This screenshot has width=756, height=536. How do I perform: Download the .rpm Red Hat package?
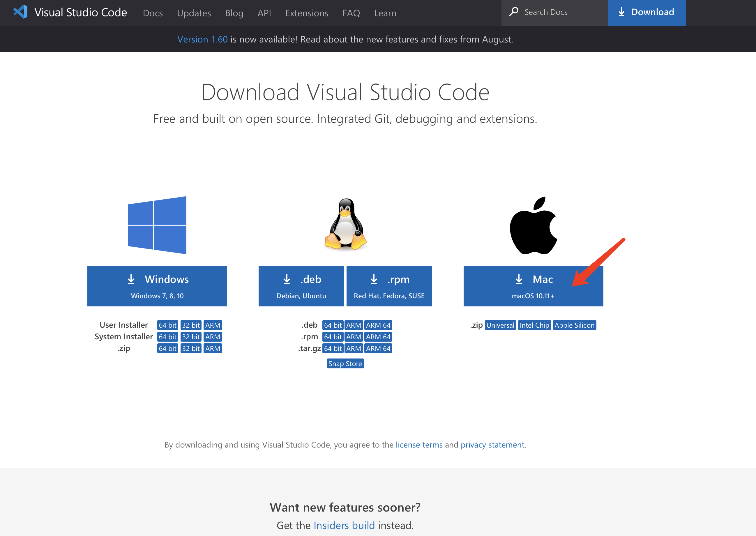[x=389, y=286]
